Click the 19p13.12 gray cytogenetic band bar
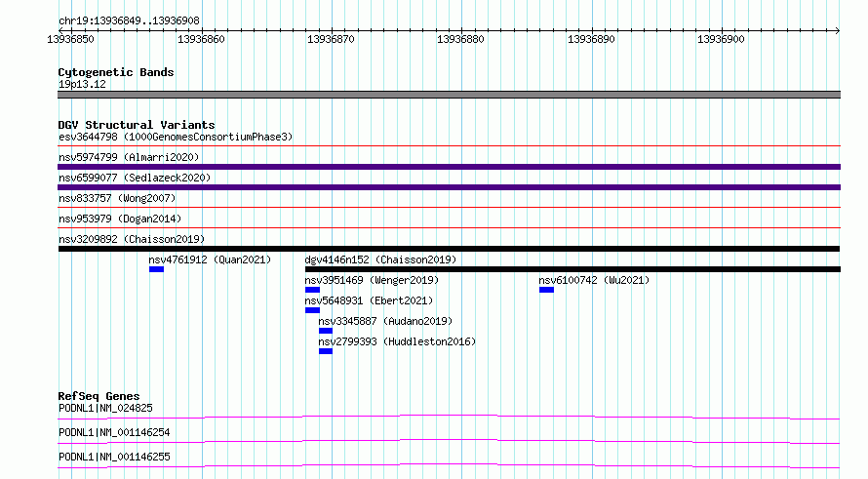The image size is (868, 479). (449, 95)
